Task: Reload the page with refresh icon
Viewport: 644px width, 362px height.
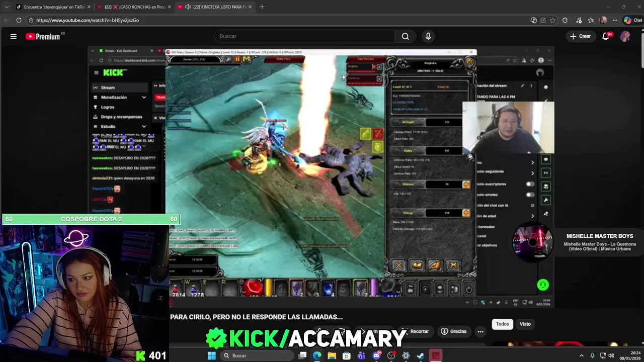Action: 19,20
